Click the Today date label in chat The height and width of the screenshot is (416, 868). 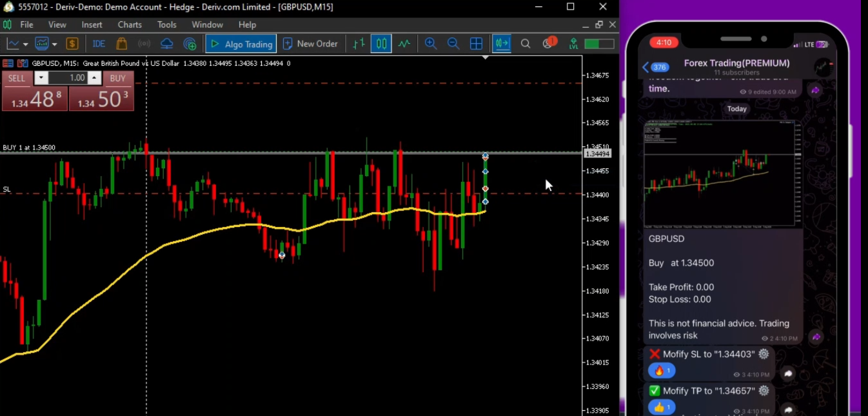coord(736,109)
